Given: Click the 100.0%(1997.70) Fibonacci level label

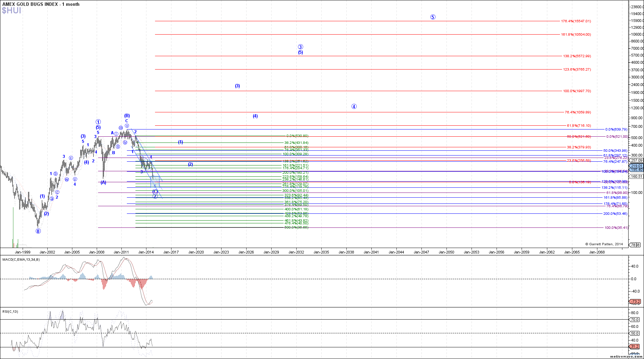Looking at the screenshot, I should coord(577,91).
